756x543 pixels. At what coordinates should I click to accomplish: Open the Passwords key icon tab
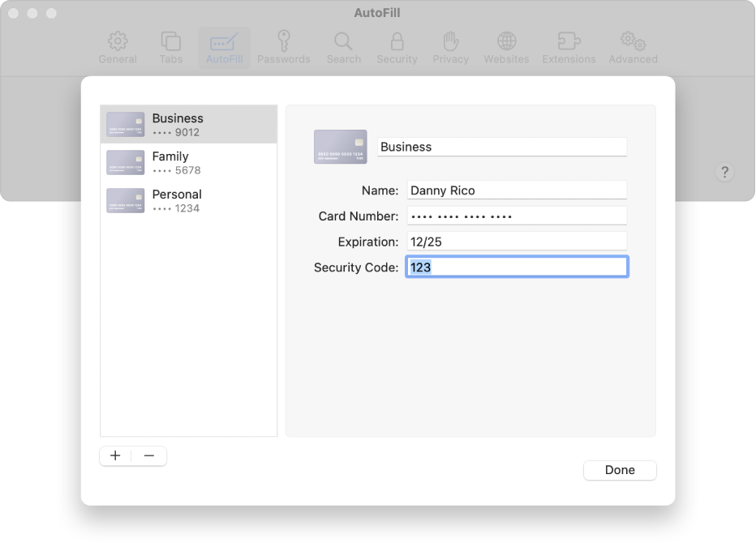[284, 48]
